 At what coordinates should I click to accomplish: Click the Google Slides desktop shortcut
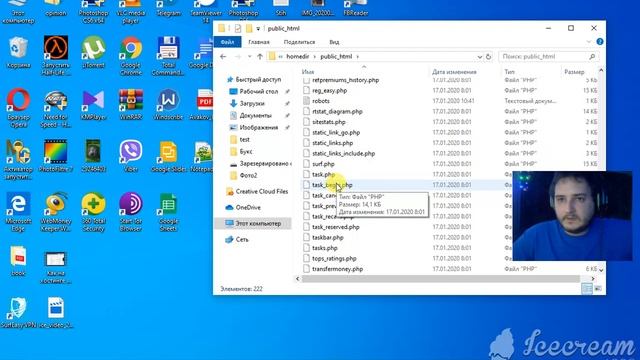tap(168, 156)
